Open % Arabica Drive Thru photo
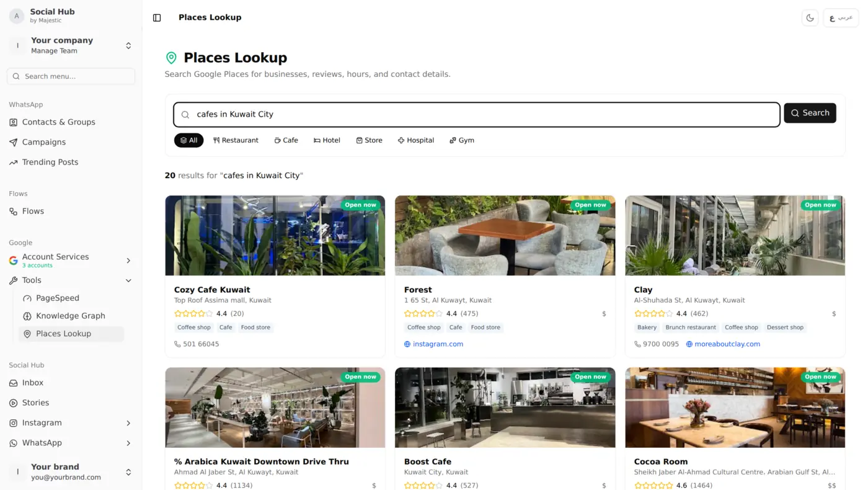868x490 pixels. pos(275,408)
